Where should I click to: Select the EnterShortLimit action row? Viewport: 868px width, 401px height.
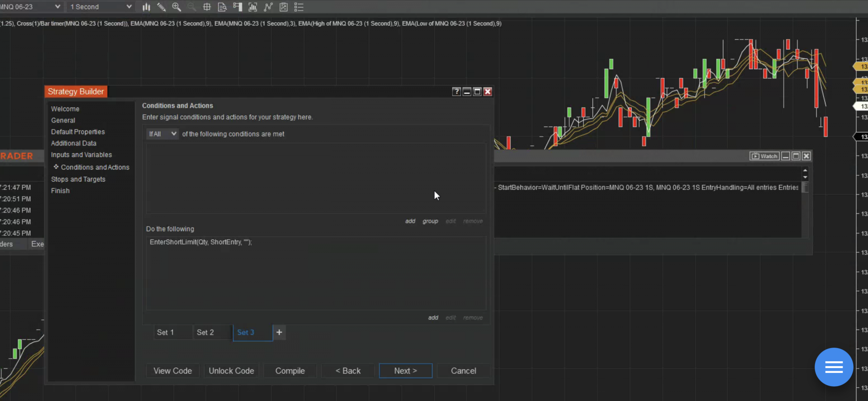point(316,242)
